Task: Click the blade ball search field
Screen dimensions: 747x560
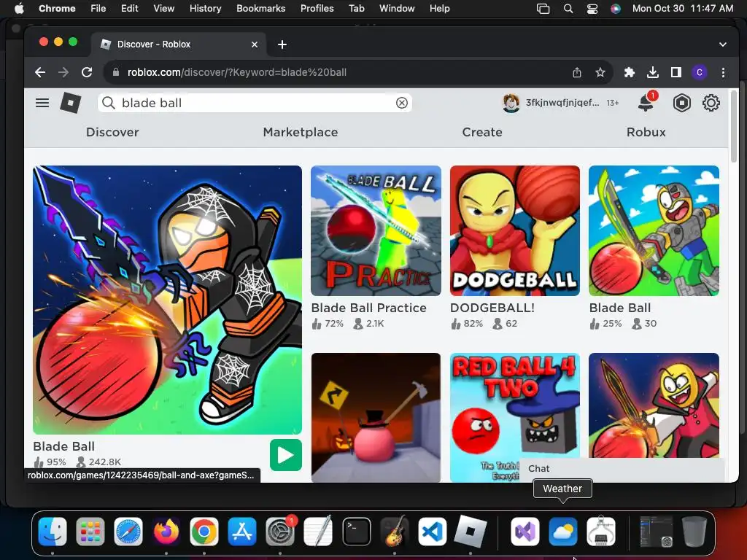Action: pyautogui.click(x=255, y=103)
